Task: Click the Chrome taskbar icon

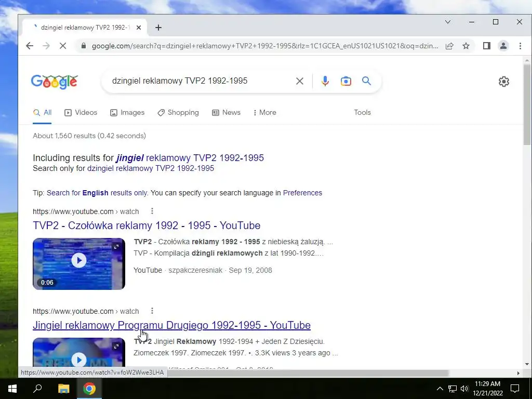Action: click(x=89, y=389)
